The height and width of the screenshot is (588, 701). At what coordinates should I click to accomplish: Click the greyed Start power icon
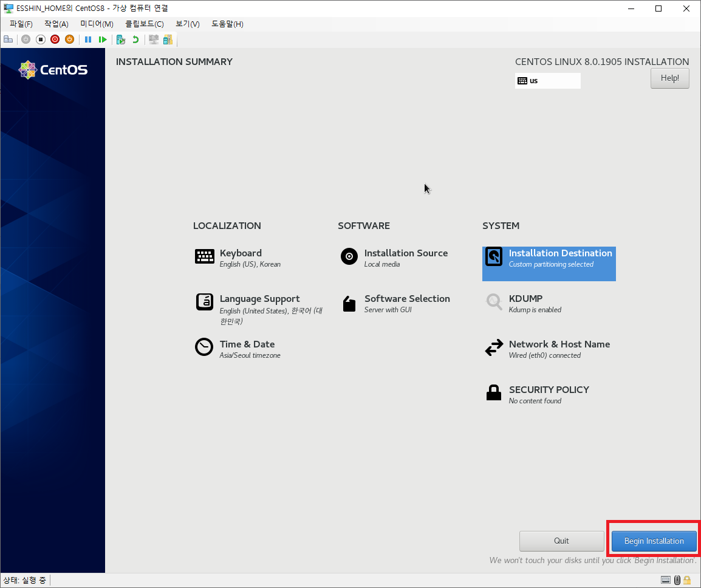tap(26, 39)
